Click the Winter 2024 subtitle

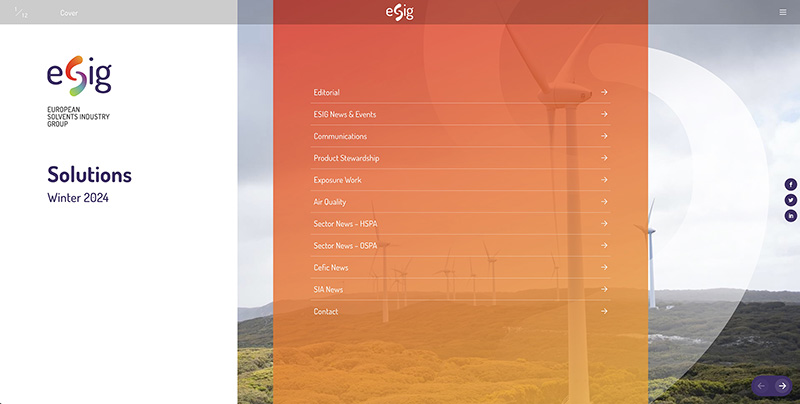(x=78, y=198)
